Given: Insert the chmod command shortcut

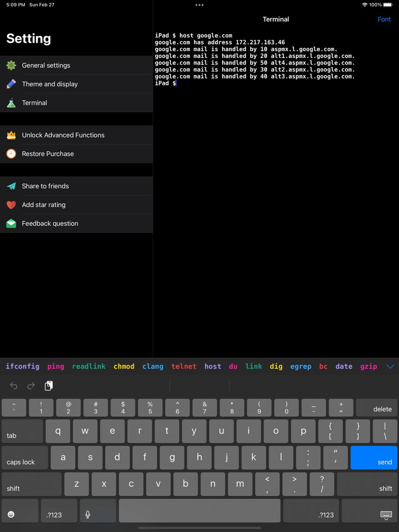Looking at the screenshot, I should [124, 366].
